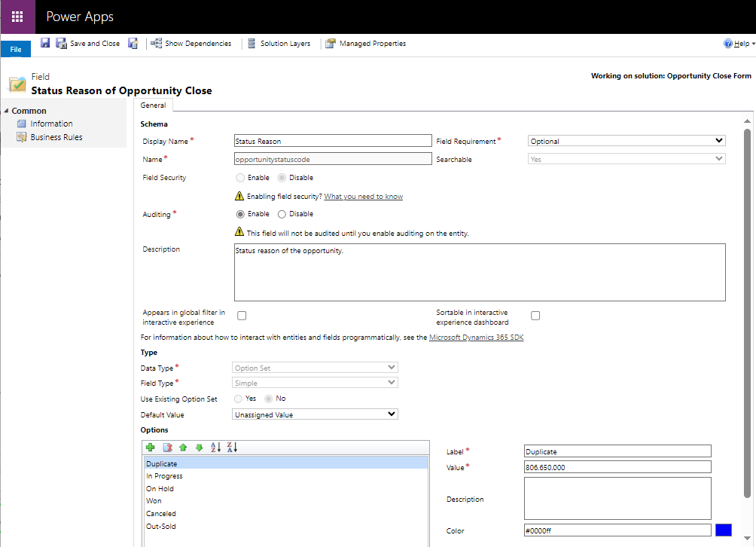Select In Progress in the options list
The width and height of the screenshot is (756, 547).
click(x=286, y=475)
